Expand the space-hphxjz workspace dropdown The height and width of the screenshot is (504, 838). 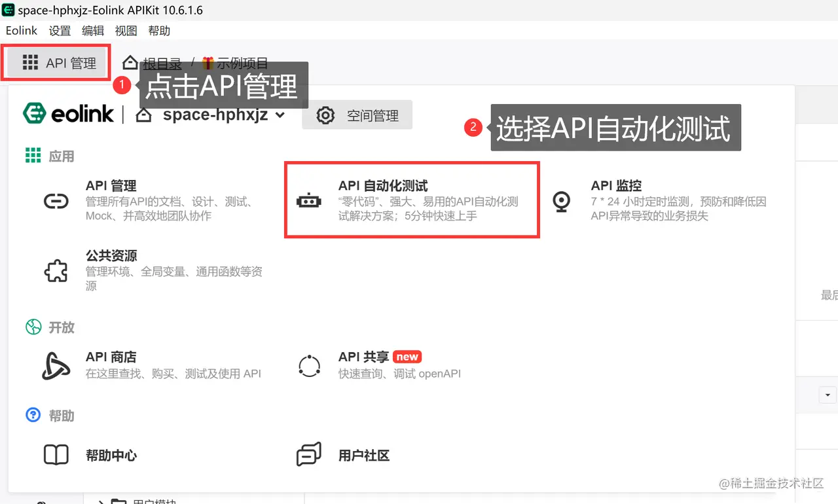[280, 116]
